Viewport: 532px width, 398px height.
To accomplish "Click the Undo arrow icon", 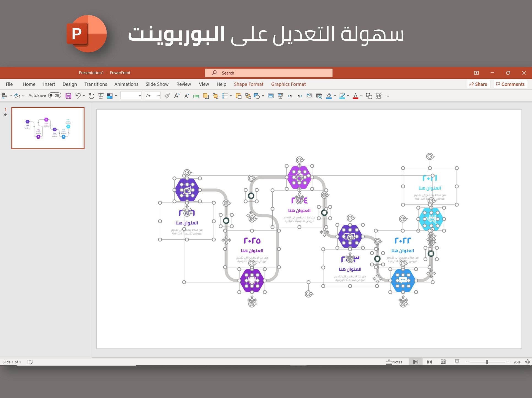I will click(78, 96).
